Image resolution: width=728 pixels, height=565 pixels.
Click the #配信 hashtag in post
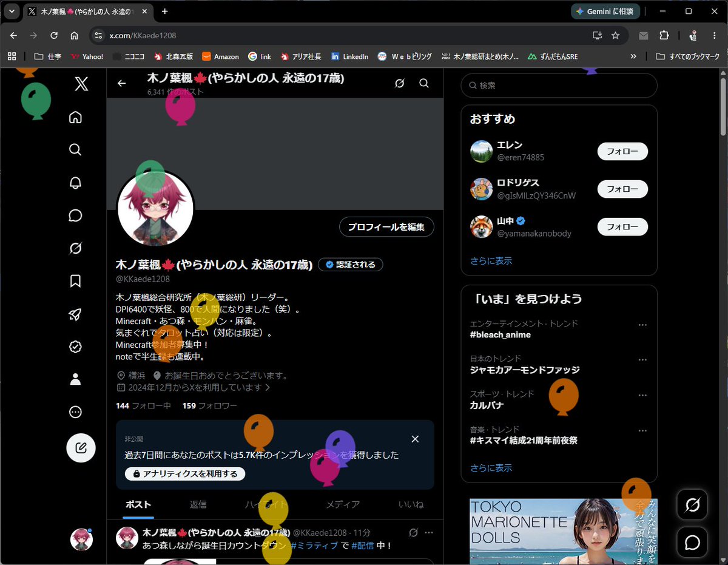(362, 546)
